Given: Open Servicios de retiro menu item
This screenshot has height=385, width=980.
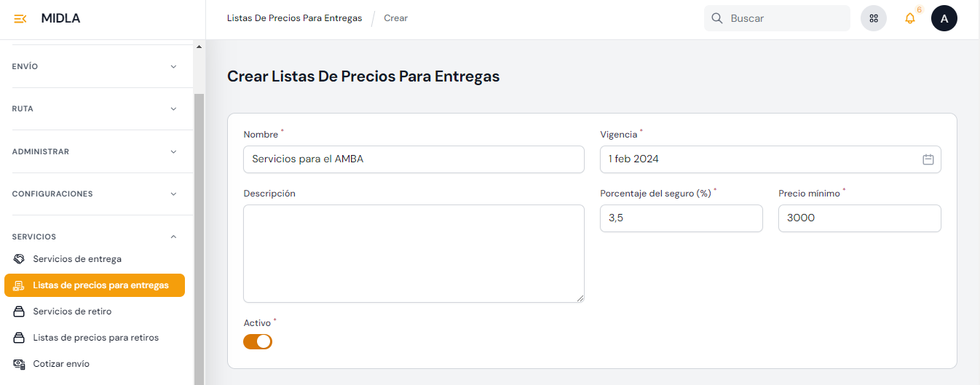Looking at the screenshot, I should point(95,311).
